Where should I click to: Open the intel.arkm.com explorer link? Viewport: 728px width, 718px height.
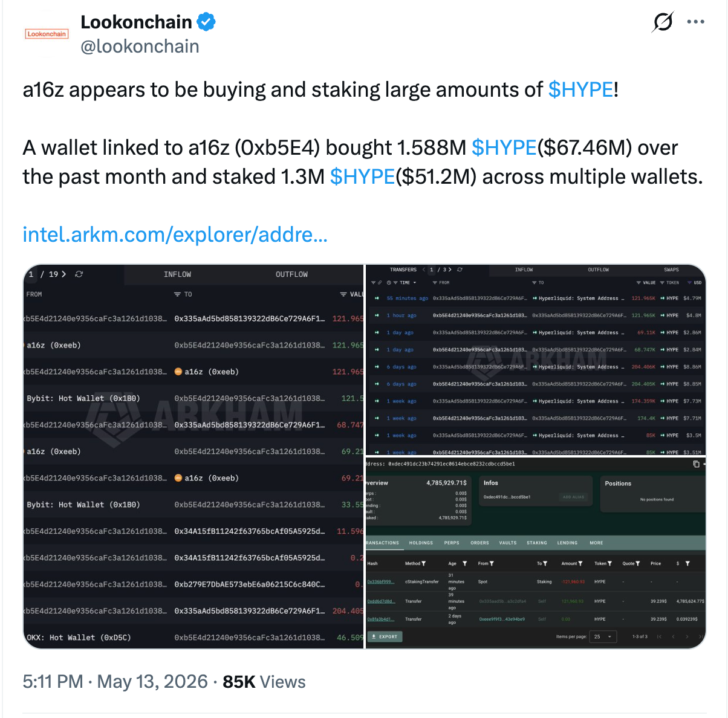(175, 234)
